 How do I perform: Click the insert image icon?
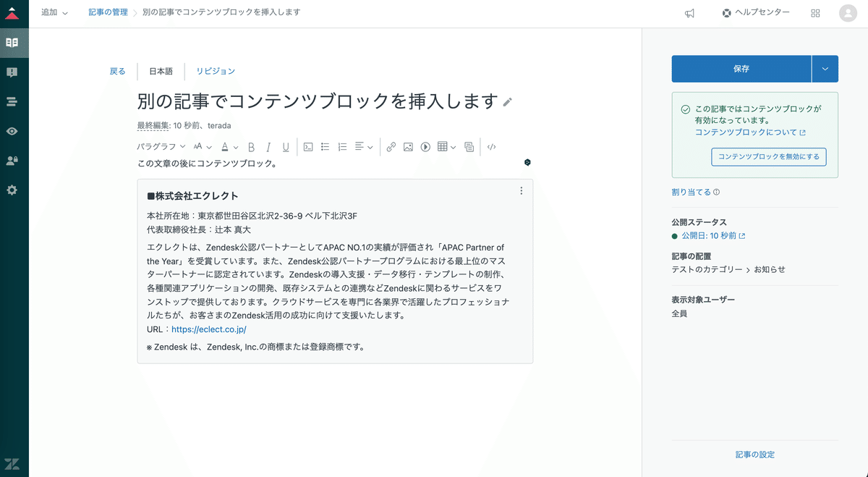tap(408, 147)
